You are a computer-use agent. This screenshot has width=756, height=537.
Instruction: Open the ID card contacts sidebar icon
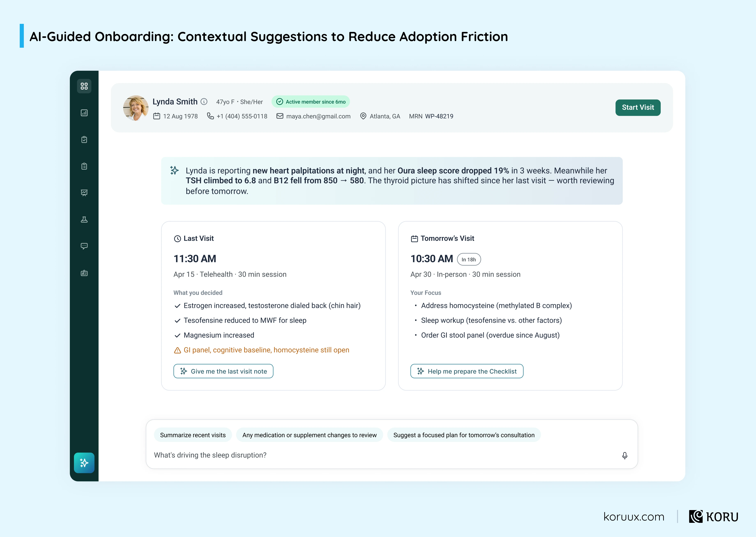(x=84, y=273)
